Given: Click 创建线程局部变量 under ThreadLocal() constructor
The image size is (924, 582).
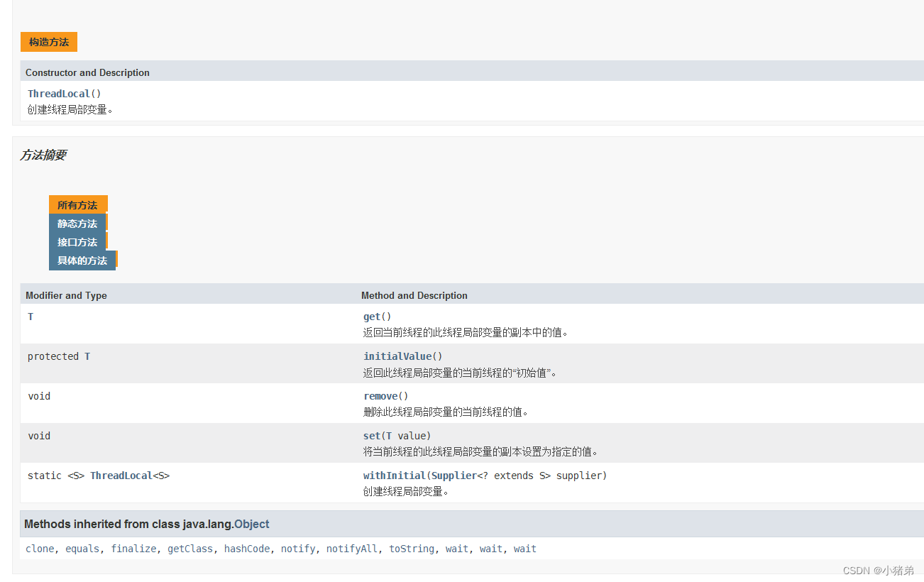Looking at the screenshot, I should pos(70,109).
